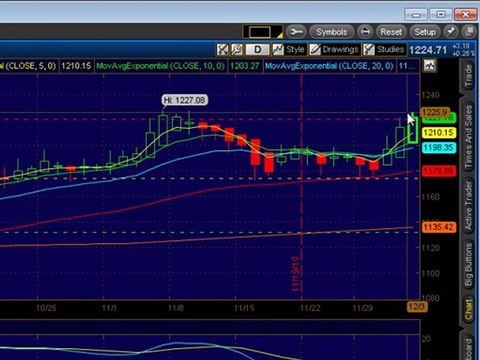Open the Studies menu
The image size is (480, 360).
click(384, 50)
